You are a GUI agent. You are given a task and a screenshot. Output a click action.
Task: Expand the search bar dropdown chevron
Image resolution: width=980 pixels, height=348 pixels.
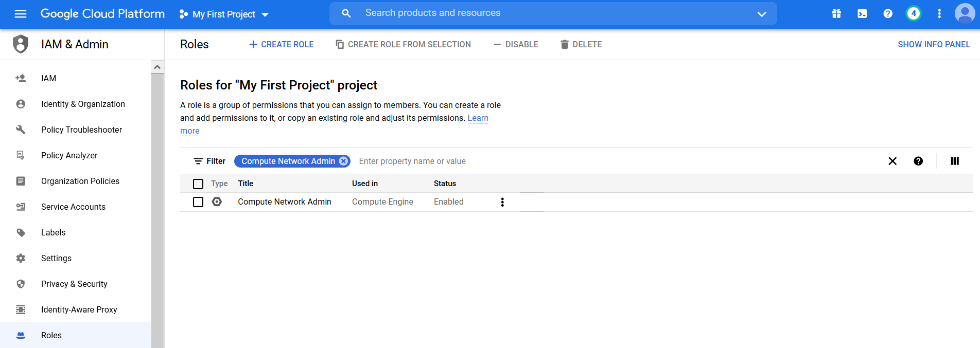point(762,14)
